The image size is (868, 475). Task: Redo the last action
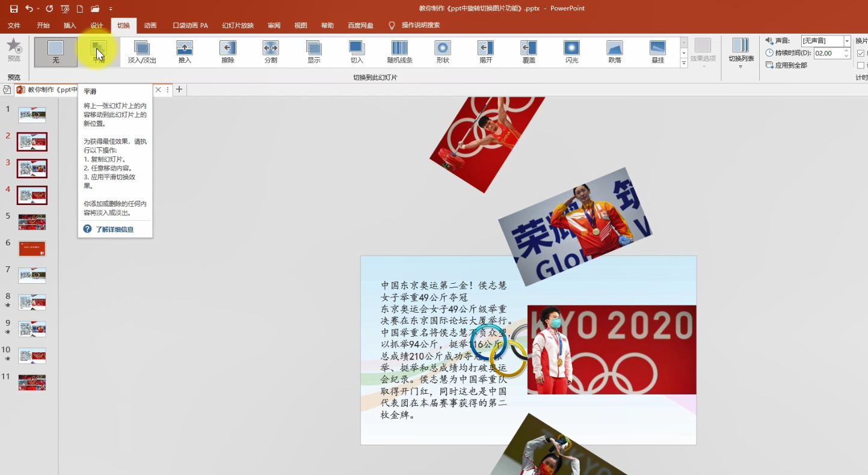(x=49, y=8)
